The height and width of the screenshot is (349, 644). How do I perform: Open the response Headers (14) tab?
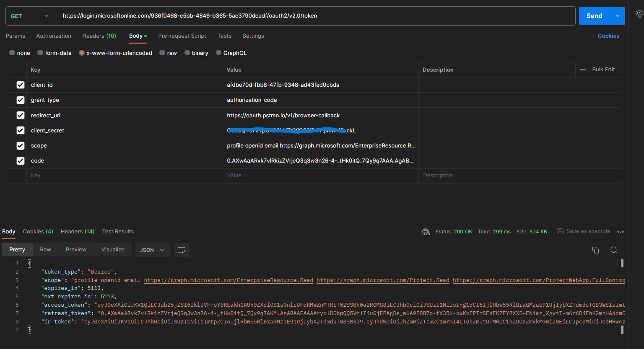78,232
